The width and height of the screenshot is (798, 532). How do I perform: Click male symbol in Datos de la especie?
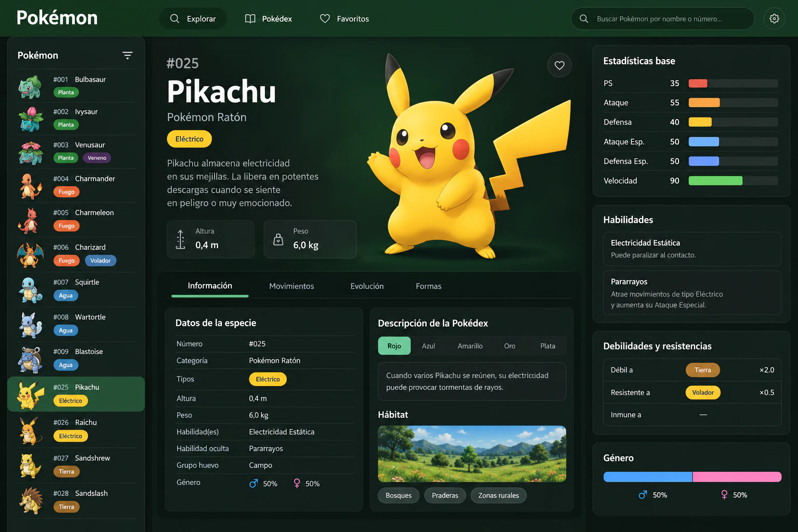(x=254, y=483)
